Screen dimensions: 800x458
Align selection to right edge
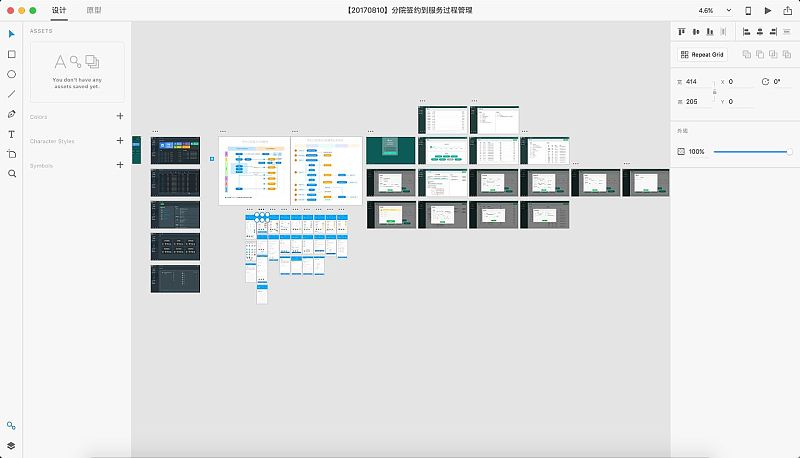click(773, 32)
